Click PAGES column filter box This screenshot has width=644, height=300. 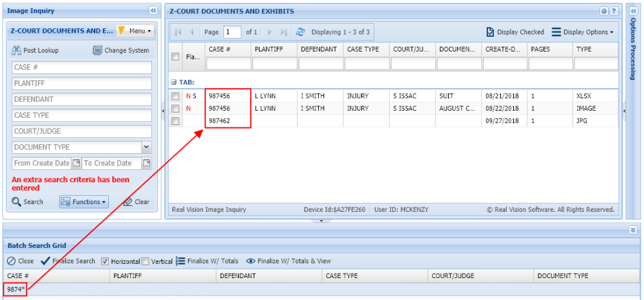tap(550, 63)
